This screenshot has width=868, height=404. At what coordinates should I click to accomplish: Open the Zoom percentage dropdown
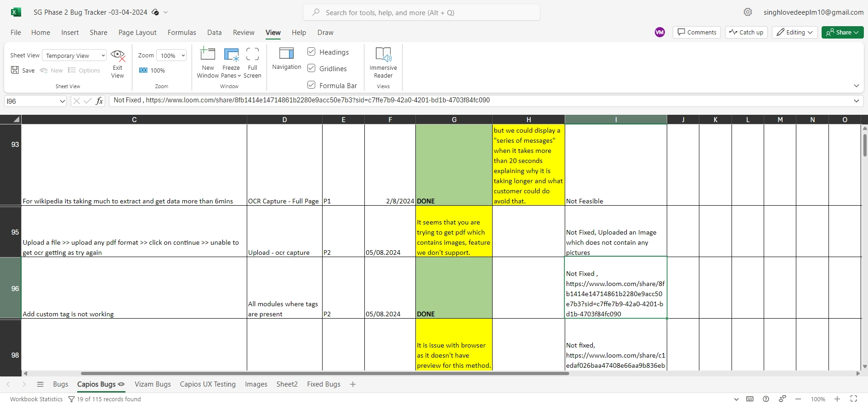pos(171,56)
